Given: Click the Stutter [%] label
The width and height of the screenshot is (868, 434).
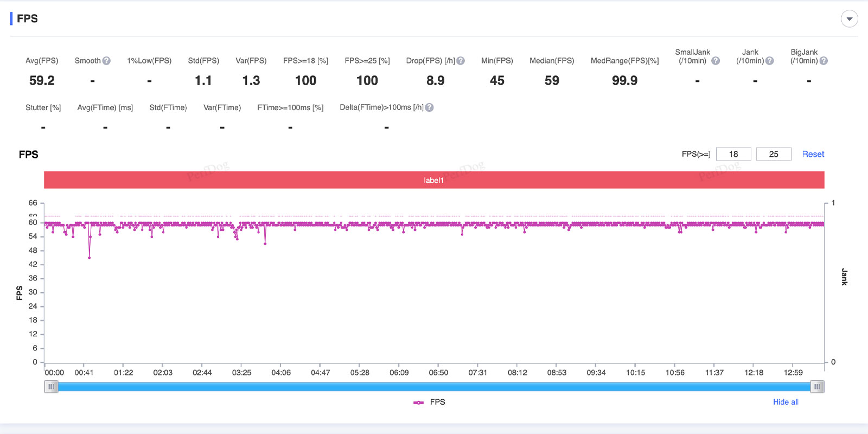Looking at the screenshot, I should [43, 107].
